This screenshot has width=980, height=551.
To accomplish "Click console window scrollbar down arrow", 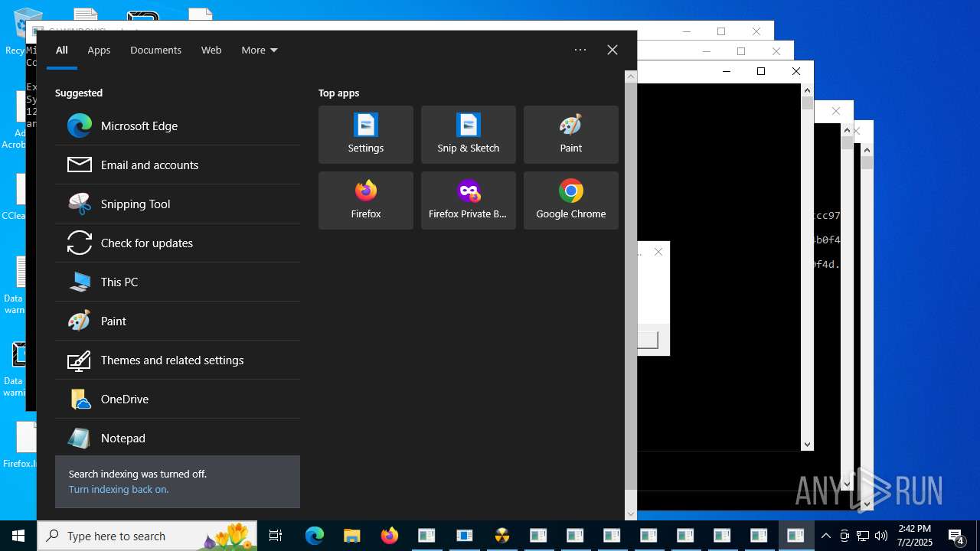I will click(807, 445).
